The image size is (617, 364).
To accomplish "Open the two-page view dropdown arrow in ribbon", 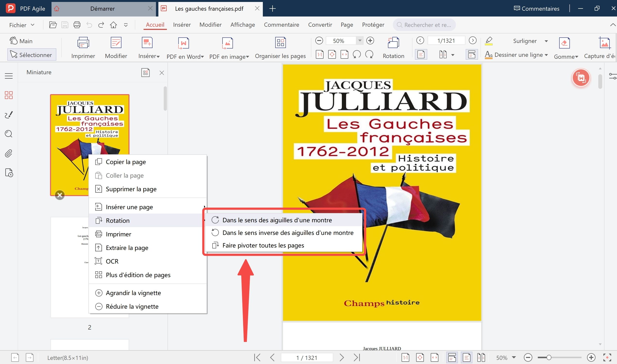I will click(453, 55).
